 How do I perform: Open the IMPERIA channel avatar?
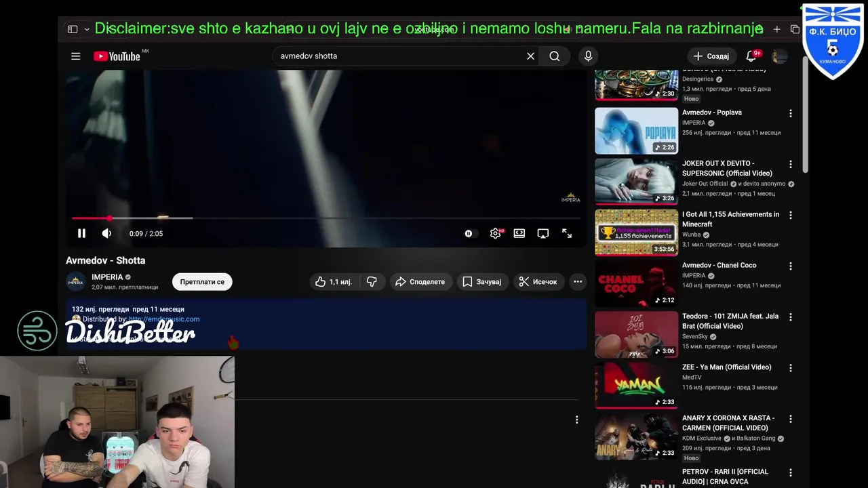[x=76, y=281]
